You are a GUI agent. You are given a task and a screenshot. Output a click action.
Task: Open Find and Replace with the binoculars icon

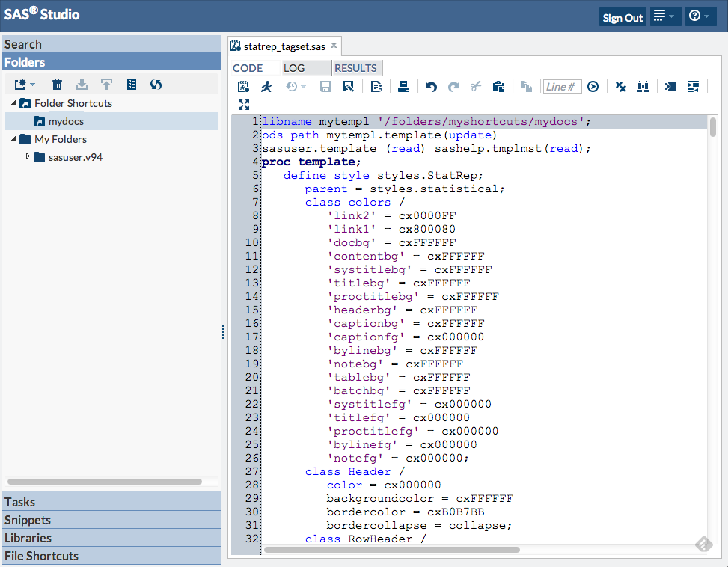tap(643, 87)
